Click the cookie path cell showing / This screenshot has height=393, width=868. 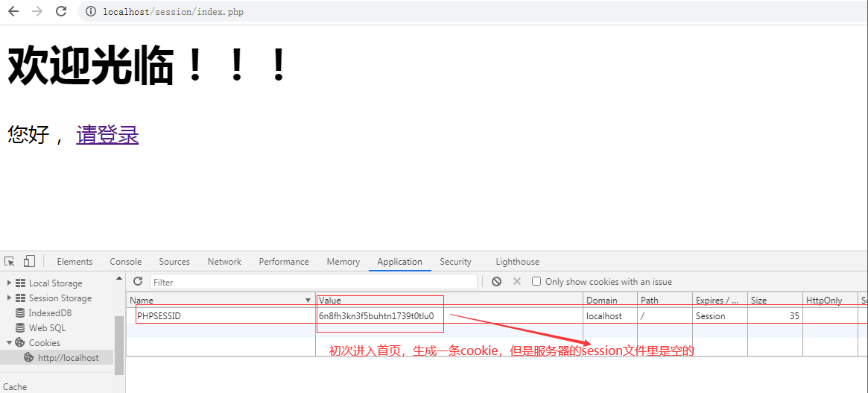[665, 316]
